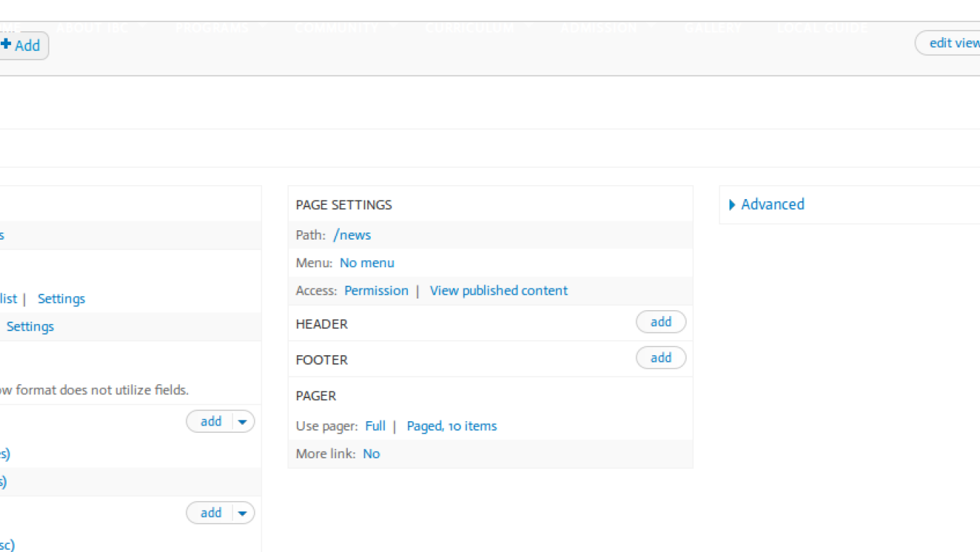This screenshot has width=980, height=552.
Task: Click the plus icon next to Add
Action: pyautogui.click(x=7, y=45)
